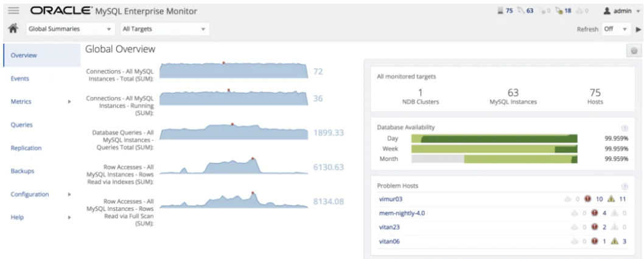Open the hamburger navigation menu
The height and width of the screenshot is (259, 644).
13,11
